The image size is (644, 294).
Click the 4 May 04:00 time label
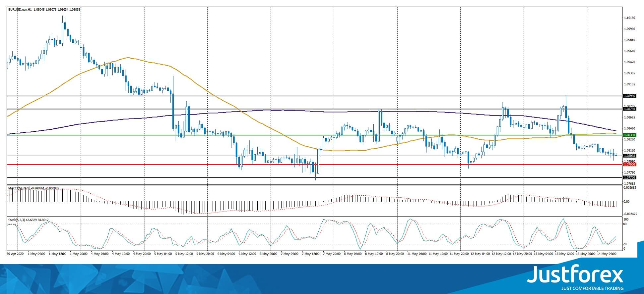100,254
